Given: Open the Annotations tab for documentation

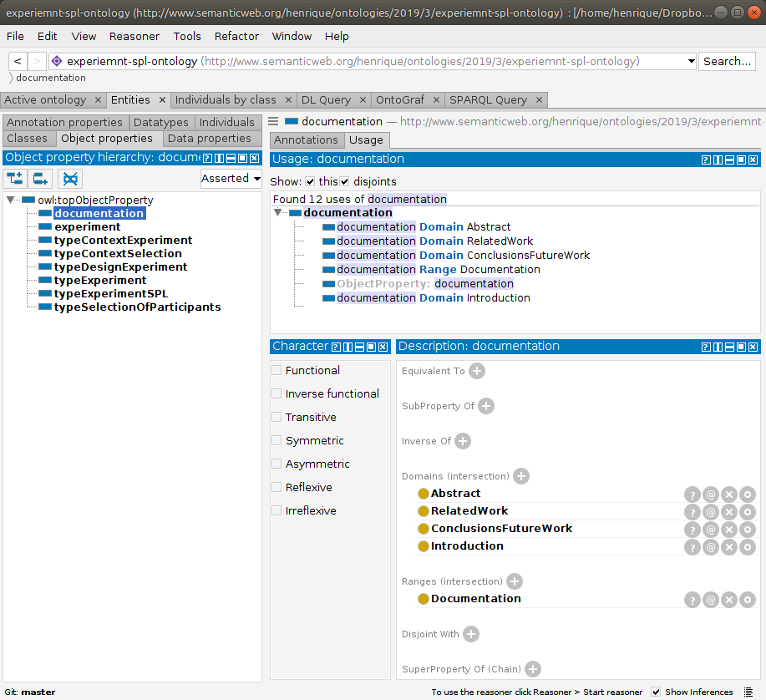Looking at the screenshot, I should 306,139.
